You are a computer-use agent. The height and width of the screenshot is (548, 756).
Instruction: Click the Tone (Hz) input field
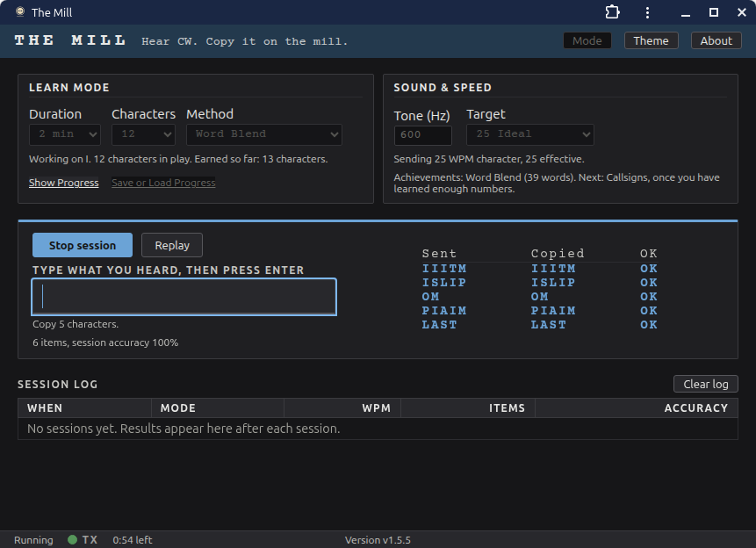tap(423, 135)
